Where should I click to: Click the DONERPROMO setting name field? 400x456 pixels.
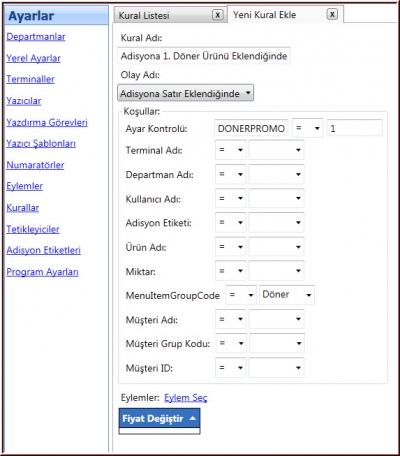251,128
